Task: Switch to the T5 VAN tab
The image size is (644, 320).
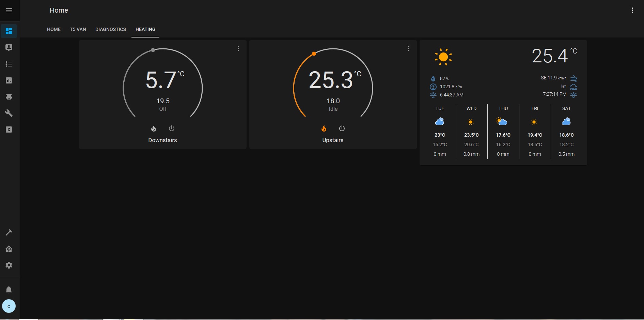Action: tap(78, 29)
